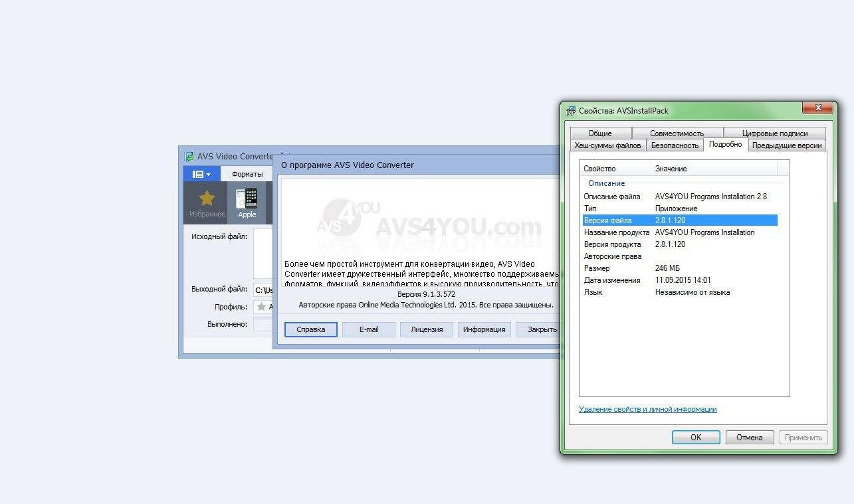Screen dimensions: 854x504
Task: Select the Язык row
Action: coord(679,292)
